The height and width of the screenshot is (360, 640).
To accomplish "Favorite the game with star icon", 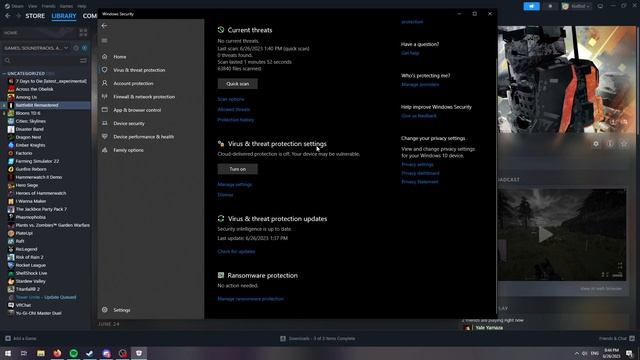I will point(624,144).
